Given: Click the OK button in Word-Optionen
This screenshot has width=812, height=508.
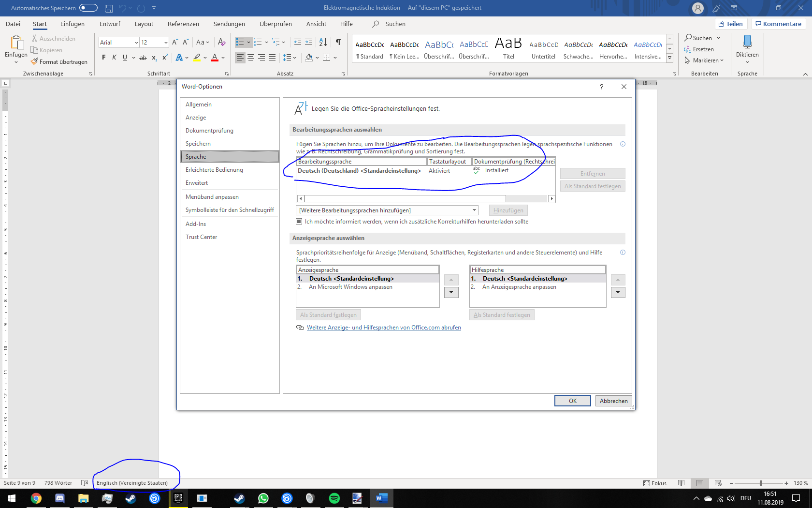Looking at the screenshot, I should [572, 401].
